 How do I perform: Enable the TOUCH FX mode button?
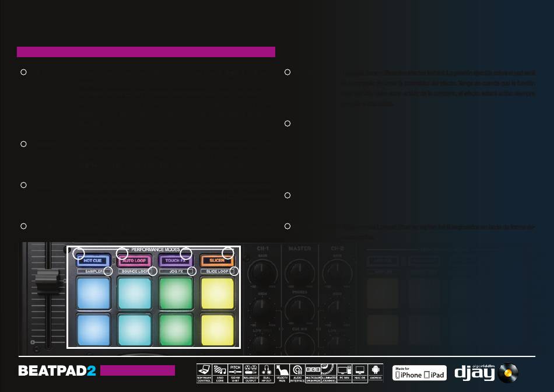click(x=176, y=261)
